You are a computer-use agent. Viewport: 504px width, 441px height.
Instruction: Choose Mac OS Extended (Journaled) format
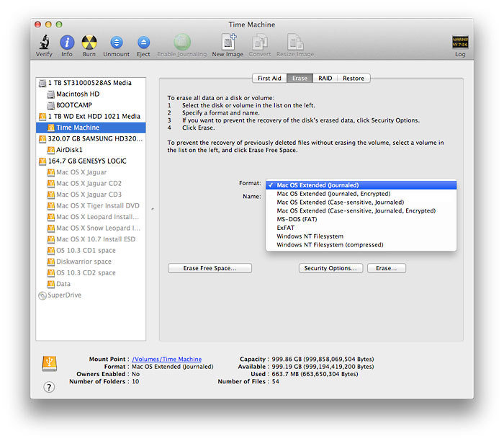click(361, 185)
